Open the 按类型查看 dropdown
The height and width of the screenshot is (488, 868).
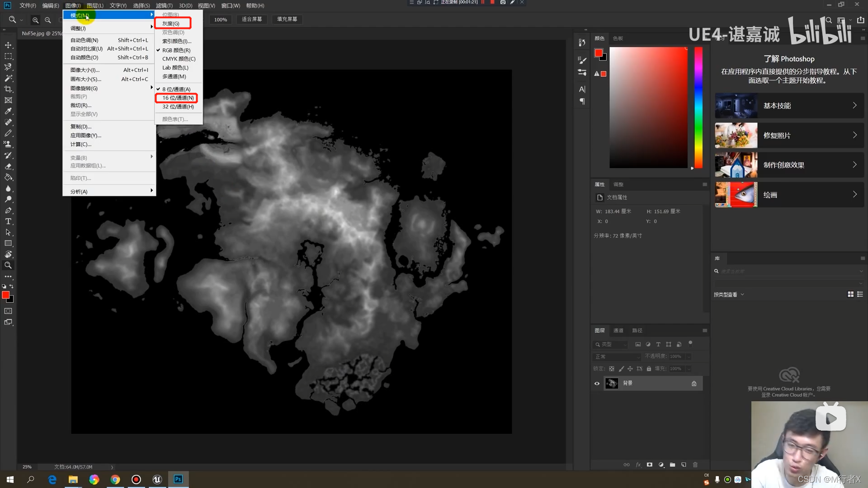[729, 295]
